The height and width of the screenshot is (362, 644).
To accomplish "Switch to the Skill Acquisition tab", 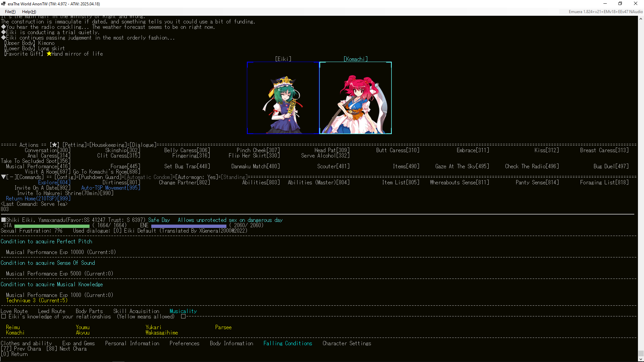I will click(136, 311).
